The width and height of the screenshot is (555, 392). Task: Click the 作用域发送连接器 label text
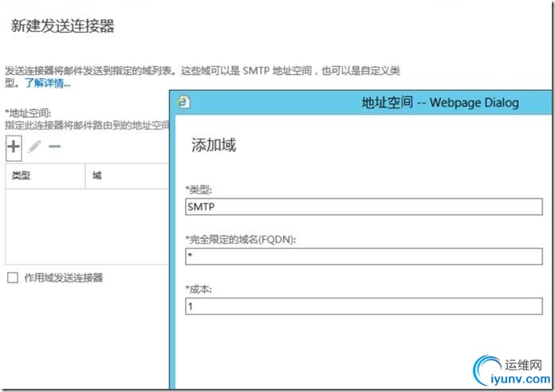coord(63,278)
